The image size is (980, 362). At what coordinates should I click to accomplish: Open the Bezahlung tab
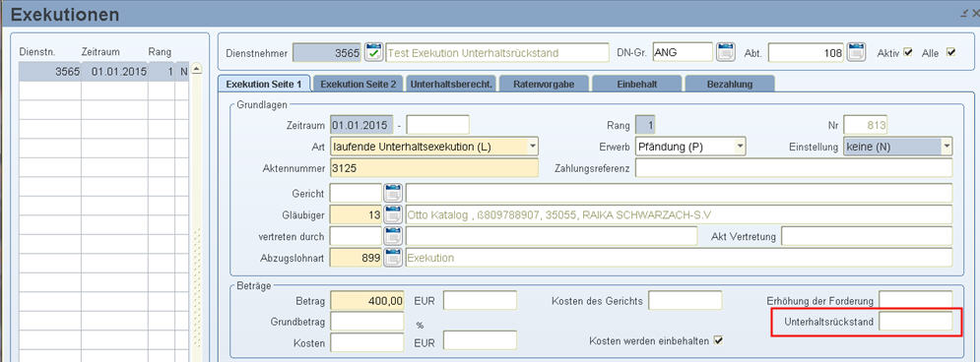[730, 84]
